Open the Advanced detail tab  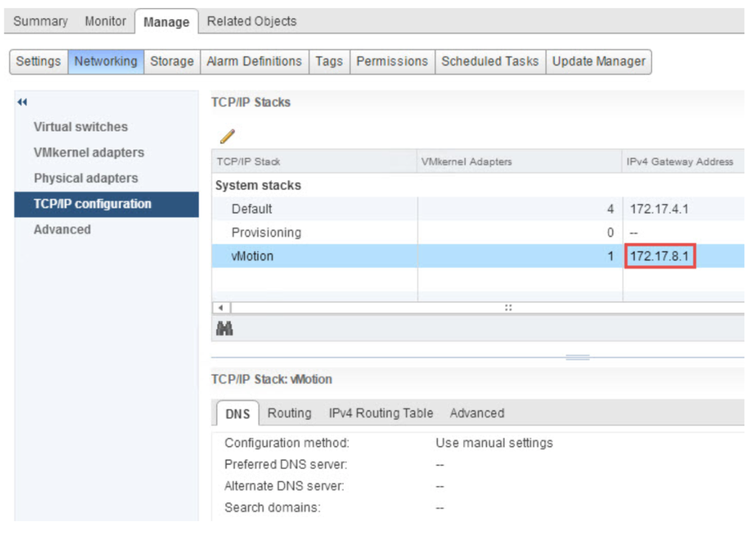click(477, 413)
